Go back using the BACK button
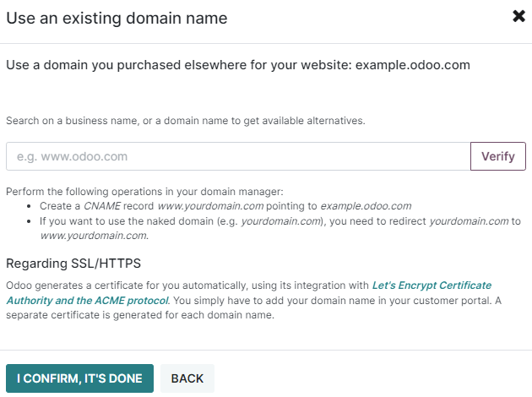The height and width of the screenshot is (397, 532). coord(187,378)
